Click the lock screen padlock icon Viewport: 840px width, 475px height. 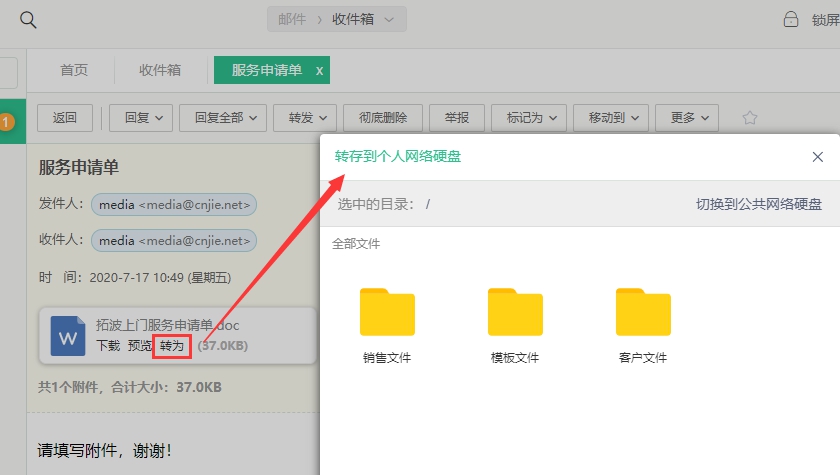pos(791,20)
